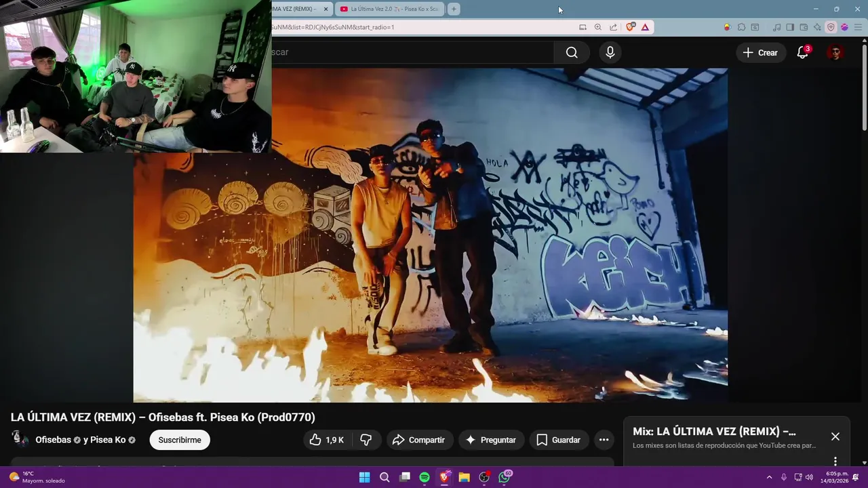The image size is (868, 488).
Task: Click the share page icon in address bar
Action: click(x=613, y=27)
